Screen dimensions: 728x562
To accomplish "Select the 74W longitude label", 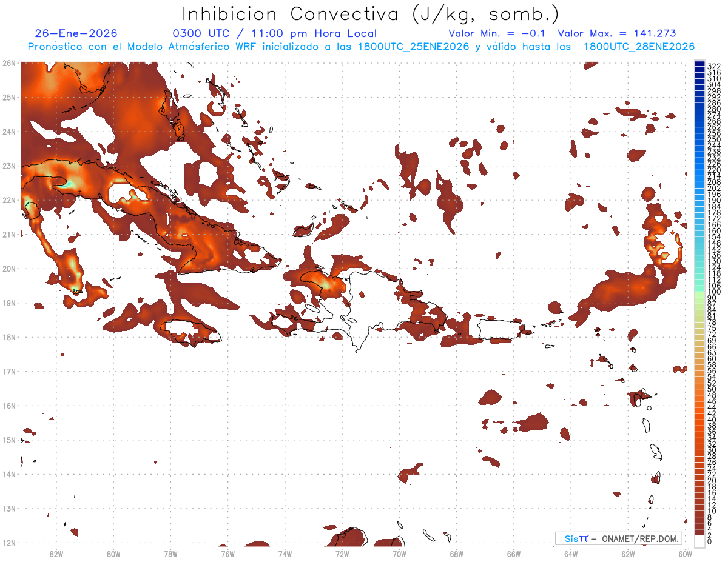I will click(x=285, y=554).
